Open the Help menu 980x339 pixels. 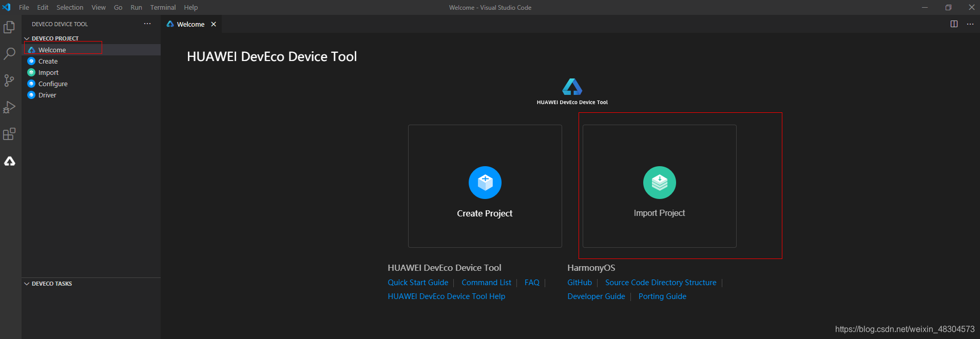click(191, 7)
